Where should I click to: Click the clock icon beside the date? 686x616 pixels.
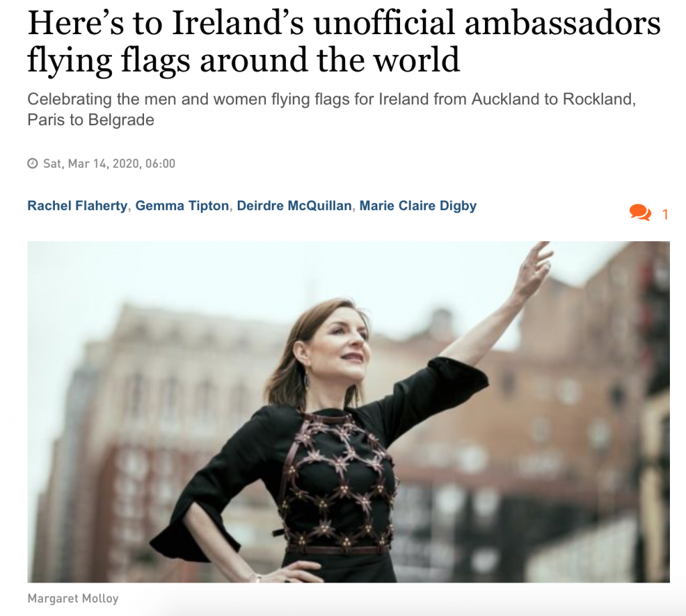(x=32, y=163)
